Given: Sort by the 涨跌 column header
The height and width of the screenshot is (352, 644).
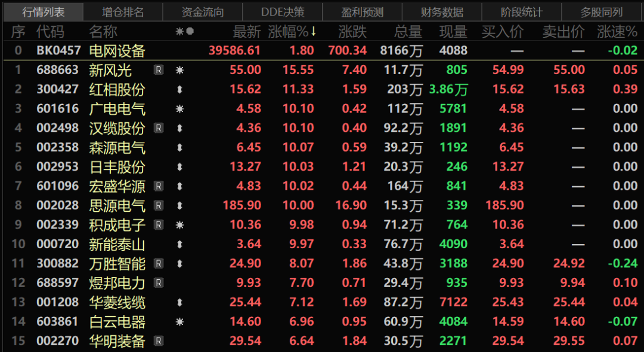Looking at the screenshot, I should (x=352, y=32).
